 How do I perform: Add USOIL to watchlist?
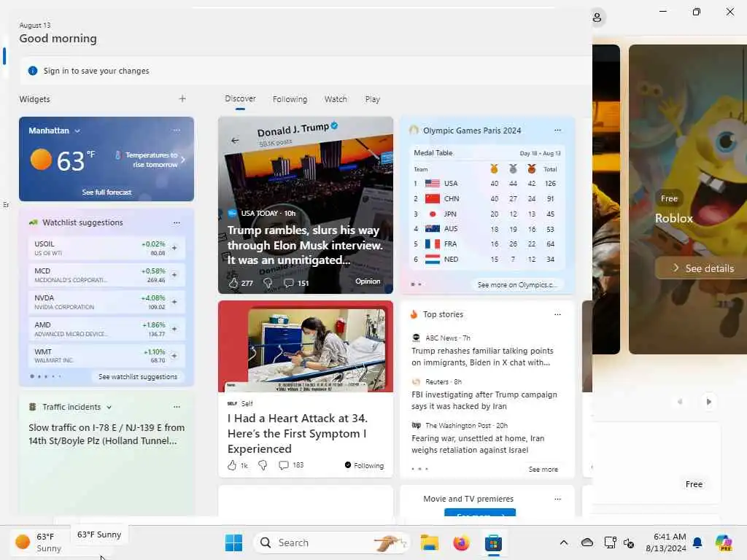174,248
